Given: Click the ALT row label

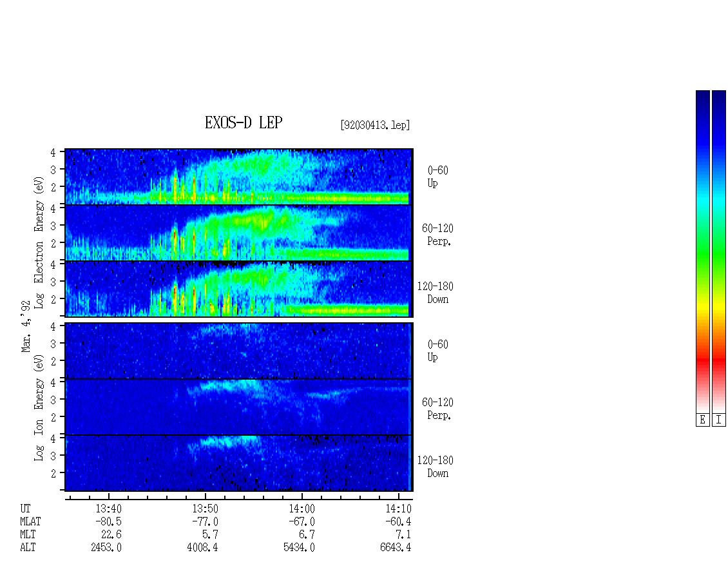Looking at the screenshot, I should tap(28, 548).
